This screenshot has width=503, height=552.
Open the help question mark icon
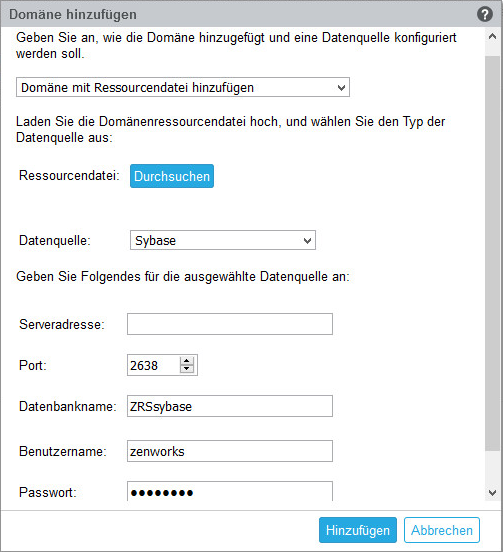click(x=485, y=14)
